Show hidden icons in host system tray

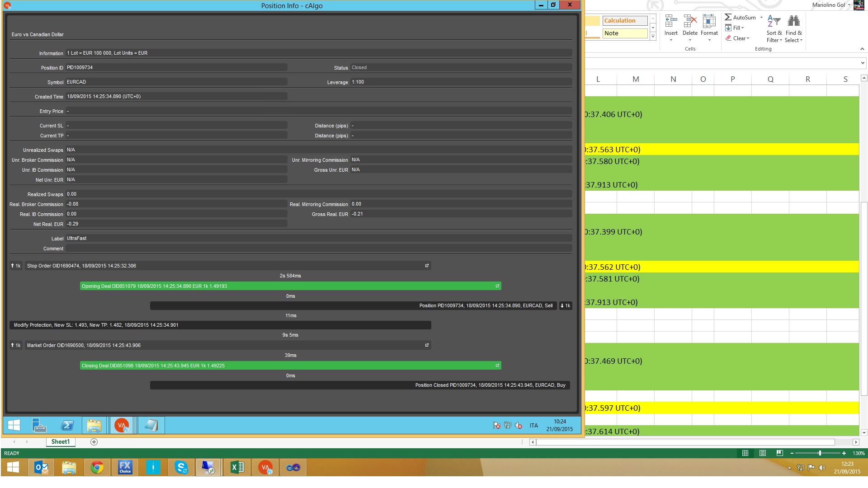pos(789,468)
